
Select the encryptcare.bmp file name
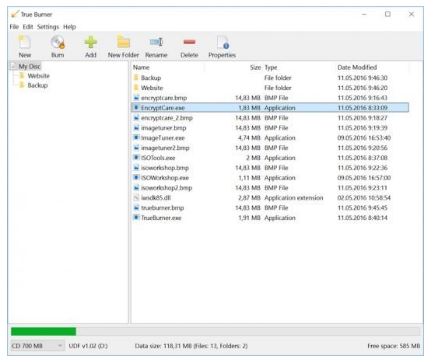click(x=164, y=98)
